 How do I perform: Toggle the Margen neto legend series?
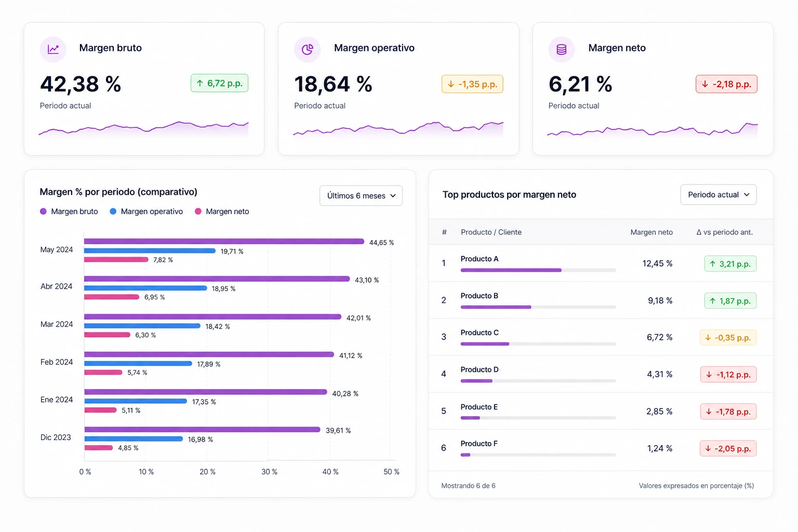(x=222, y=211)
